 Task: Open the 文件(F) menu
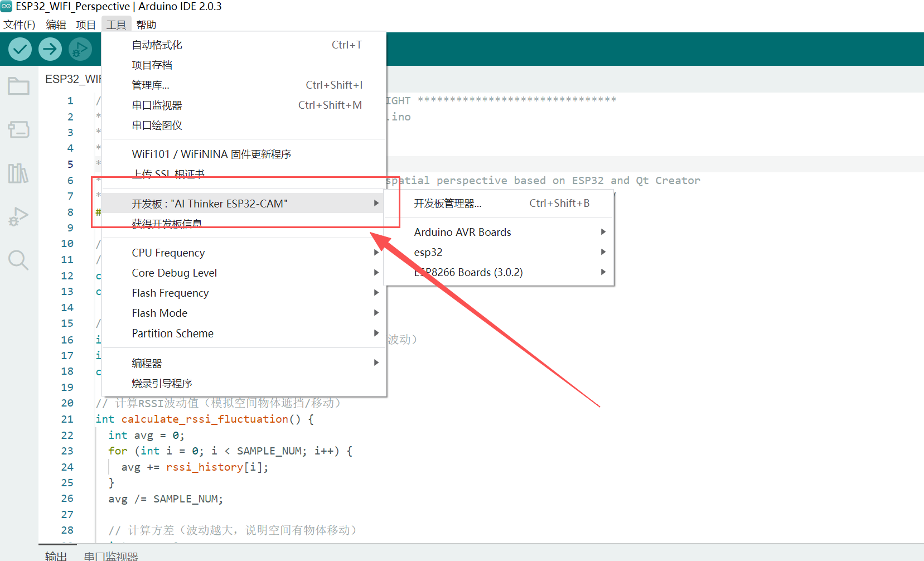pyautogui.click(x=20, y=25)
